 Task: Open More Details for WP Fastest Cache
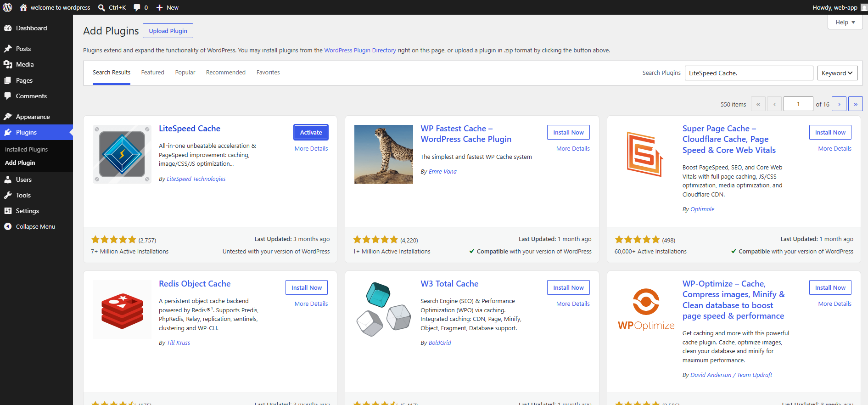point(573,148)
